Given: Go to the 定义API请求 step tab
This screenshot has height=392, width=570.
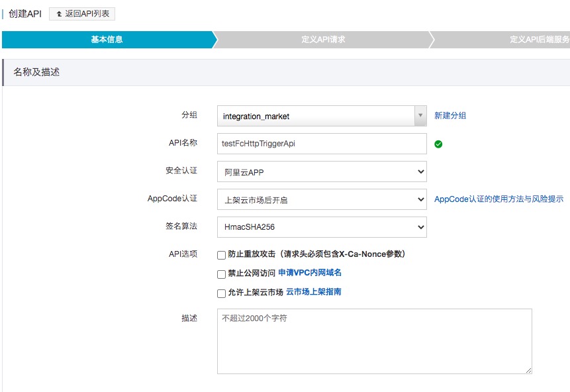Looking at the screenshot, I should click(323, 40).
